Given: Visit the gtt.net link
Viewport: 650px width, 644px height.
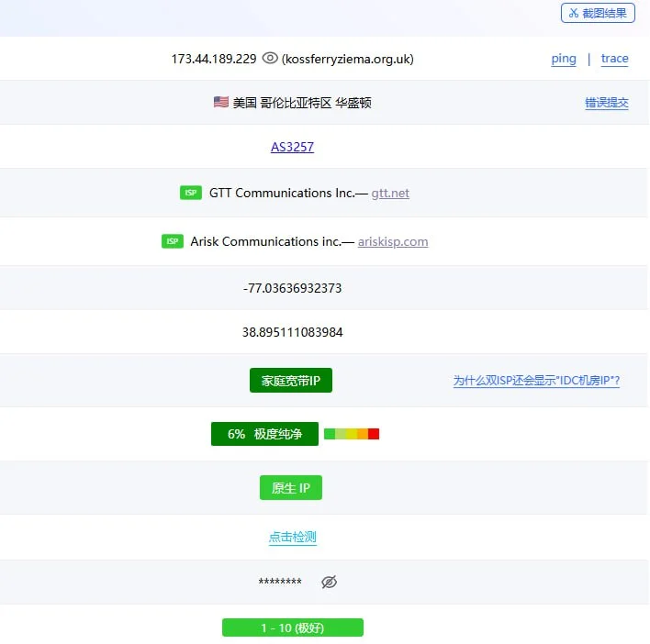Looking at the screenshot, I should 390,194.
